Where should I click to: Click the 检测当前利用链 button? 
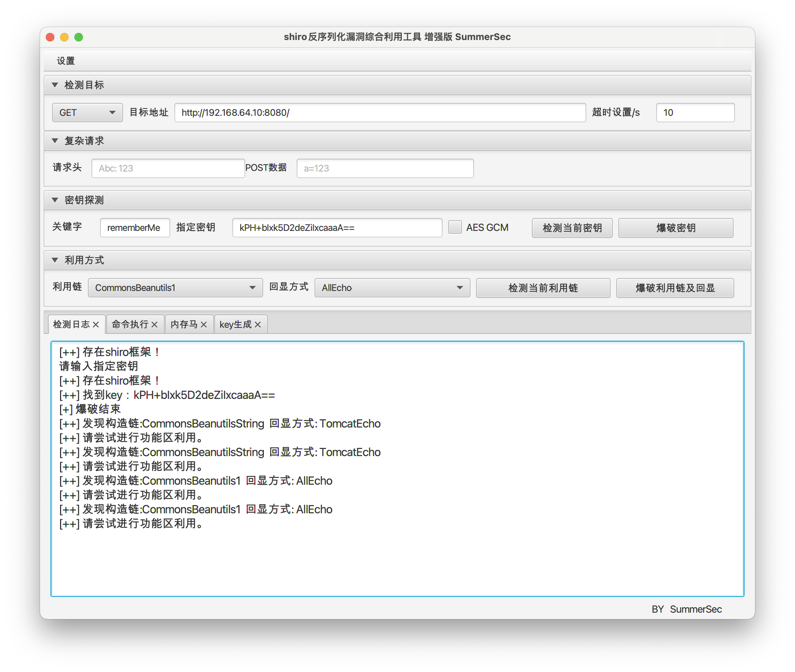click(543, 288)
